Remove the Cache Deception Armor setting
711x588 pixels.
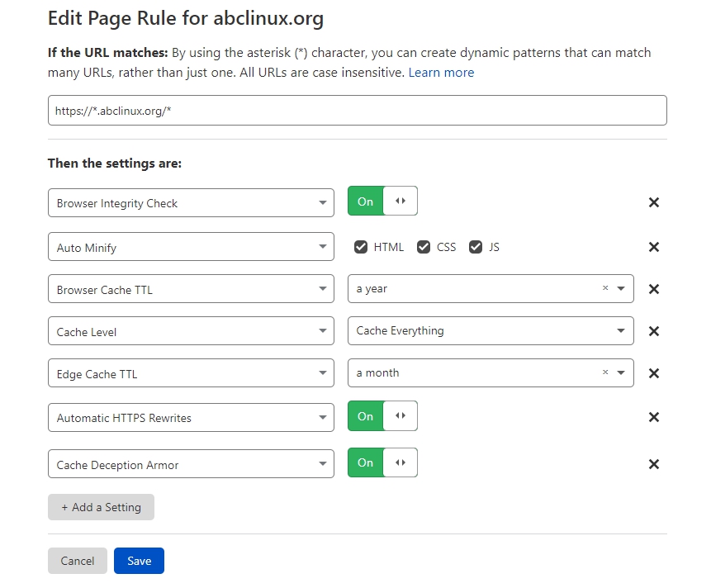pyautogui.click(x=653, y=464)
